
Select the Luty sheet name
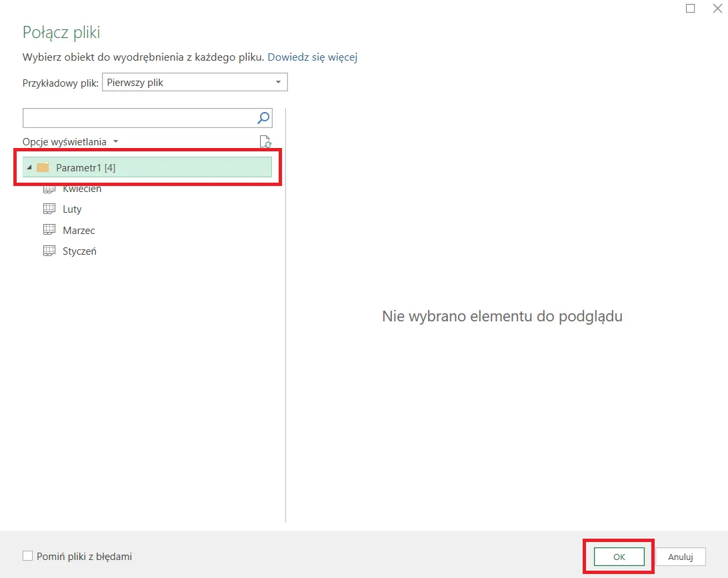[72, 209]
